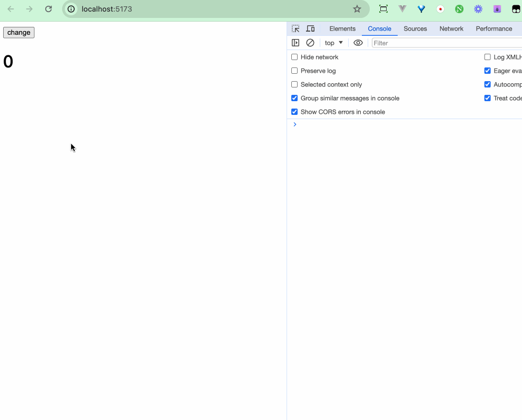Click the inspect element picker icon

pyautogui.click(x=296, y=29)
